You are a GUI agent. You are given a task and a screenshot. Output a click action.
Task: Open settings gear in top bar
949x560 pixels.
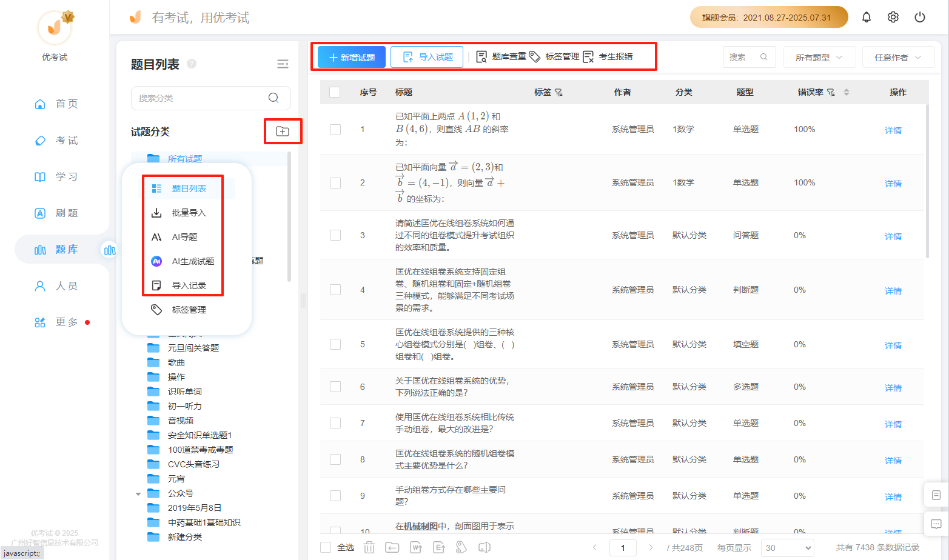point(893,17)
